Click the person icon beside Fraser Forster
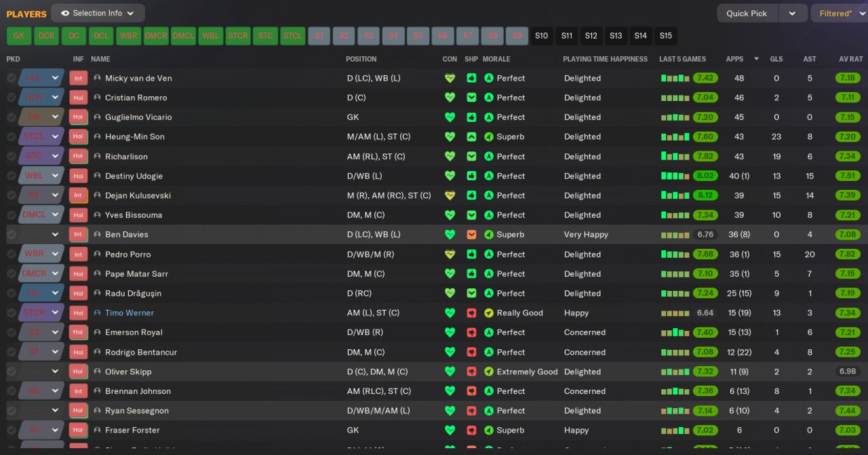868x455 pixels. [x=98, y=430]
